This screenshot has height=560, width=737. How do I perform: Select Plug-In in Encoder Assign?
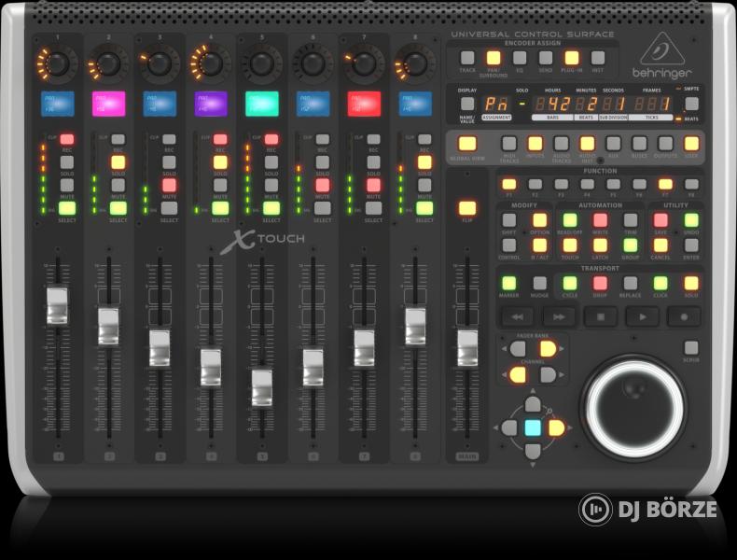(572, 58)
